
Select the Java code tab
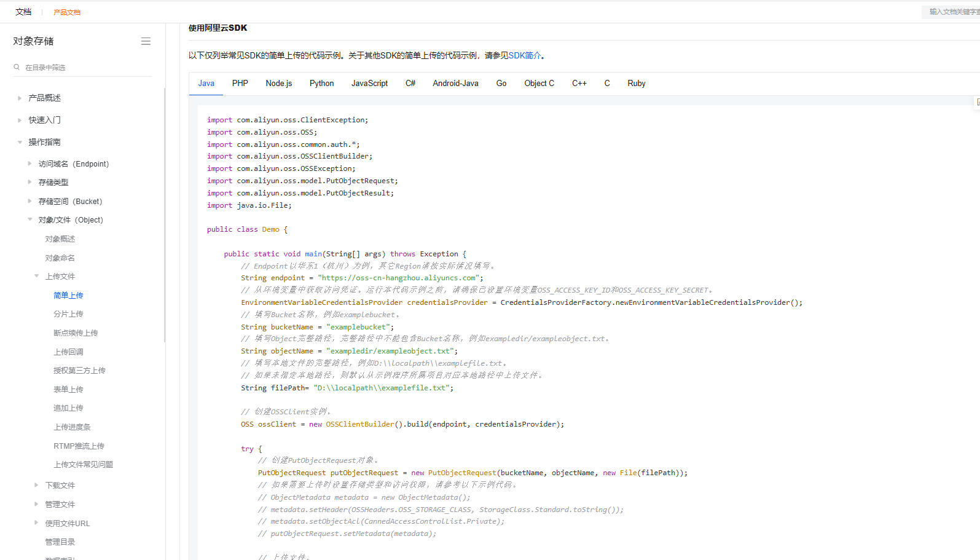(x=206, y=84)
